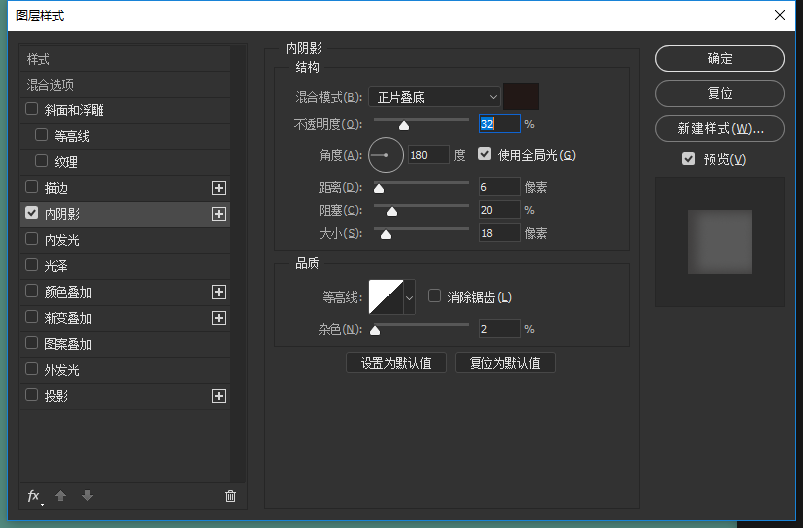Focus the 大小 input field with 18

(500, 233)
